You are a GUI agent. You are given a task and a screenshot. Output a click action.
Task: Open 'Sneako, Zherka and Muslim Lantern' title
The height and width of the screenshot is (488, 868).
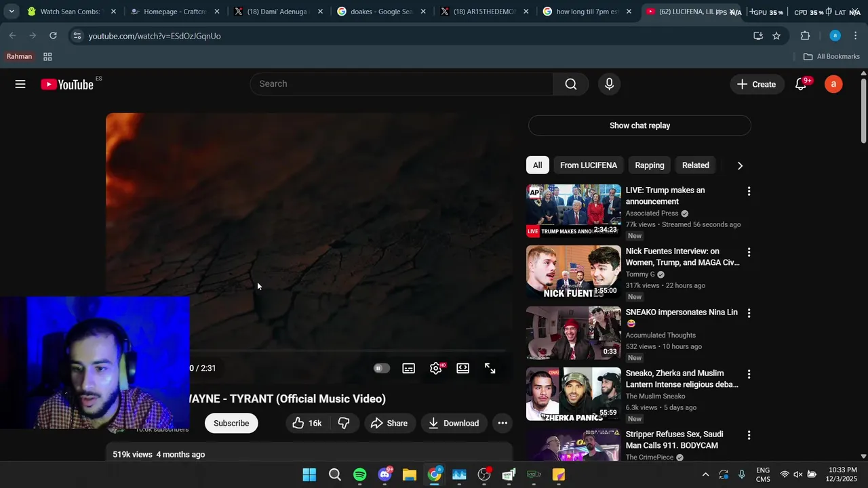682,379
